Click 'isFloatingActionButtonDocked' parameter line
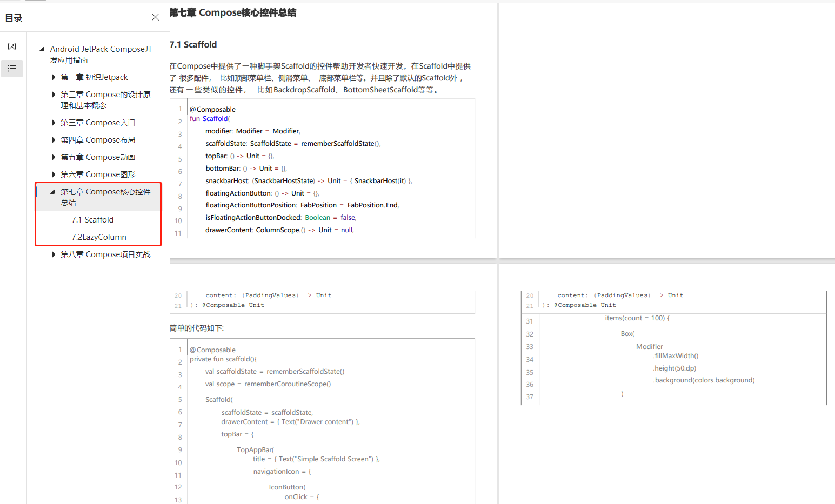The height and width of the screenshot is (504, 835). [x=280, y=218]
